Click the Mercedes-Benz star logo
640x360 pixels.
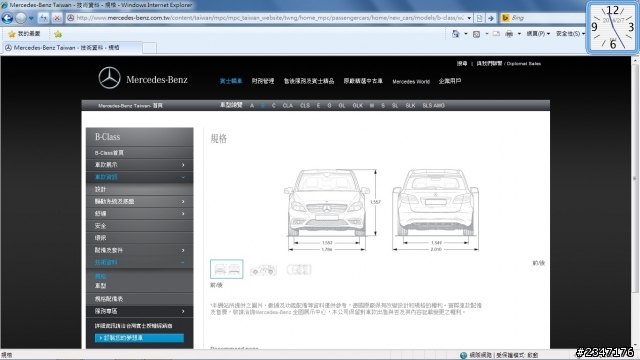pyautogui.click(x=109, y=78)
